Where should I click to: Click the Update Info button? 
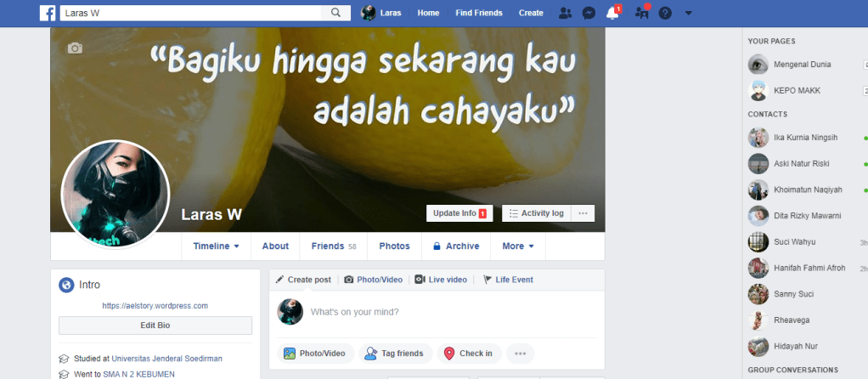pyautogui.click(x=459, y=213)
